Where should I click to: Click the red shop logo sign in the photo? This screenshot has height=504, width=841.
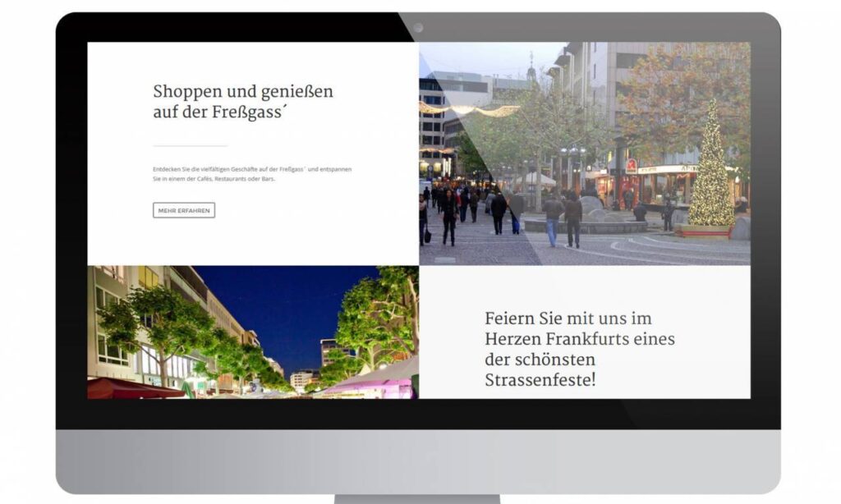click(x=632, y=165)
